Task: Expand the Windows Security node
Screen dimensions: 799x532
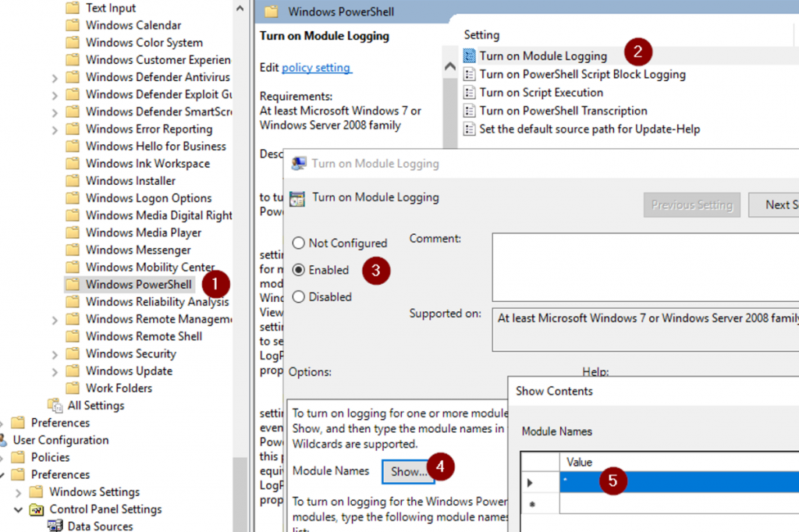Action: click(x=55, y=355)
